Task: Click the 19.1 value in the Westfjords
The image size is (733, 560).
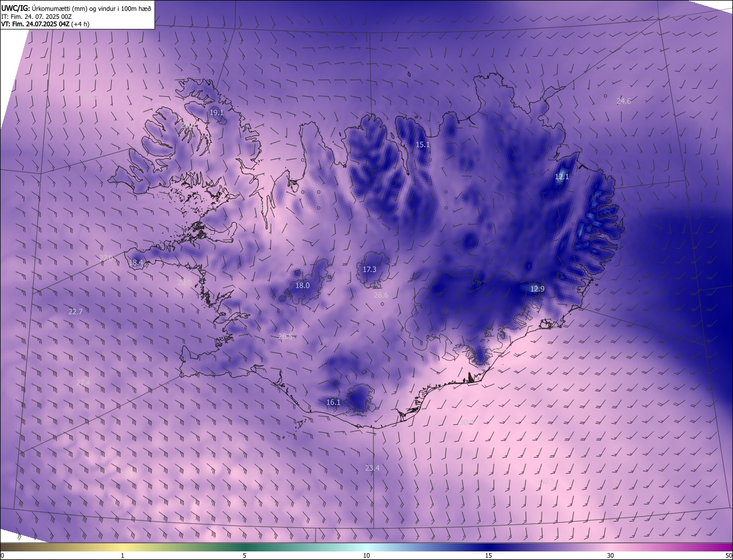Action: point(216,113)
